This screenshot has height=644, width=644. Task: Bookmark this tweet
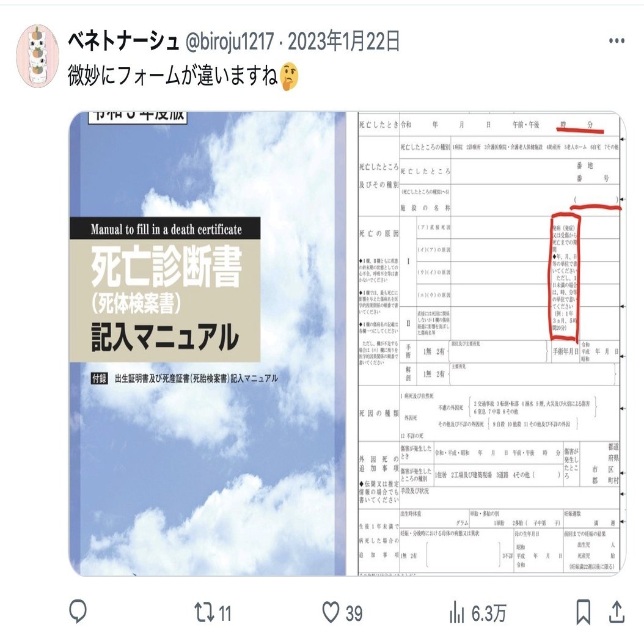point(584,612)
